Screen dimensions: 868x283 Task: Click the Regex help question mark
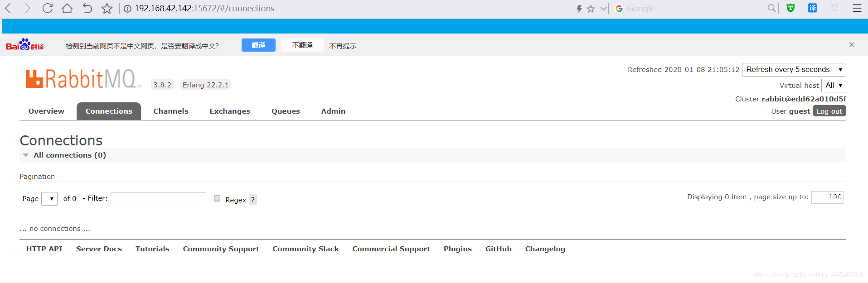point(253,200)
